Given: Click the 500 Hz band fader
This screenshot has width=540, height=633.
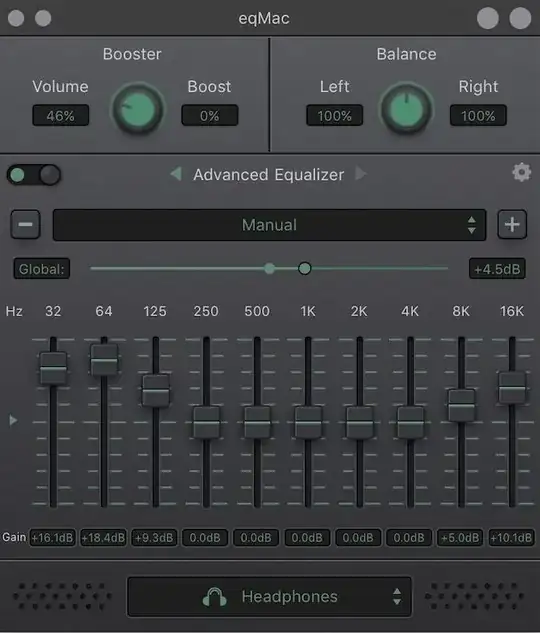Looking at the screenshot, I should click(x=257, y=422).
